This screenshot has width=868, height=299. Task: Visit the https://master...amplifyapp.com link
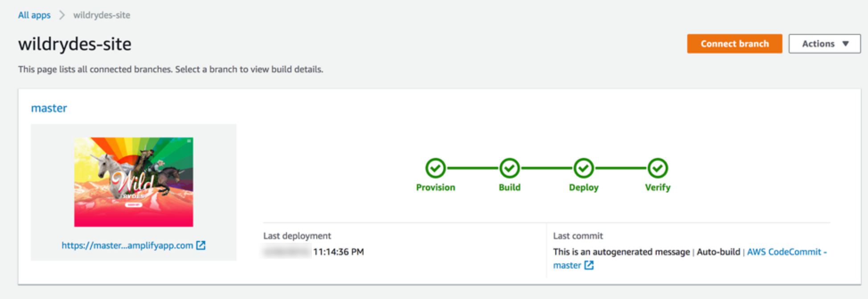pos(127,245)
